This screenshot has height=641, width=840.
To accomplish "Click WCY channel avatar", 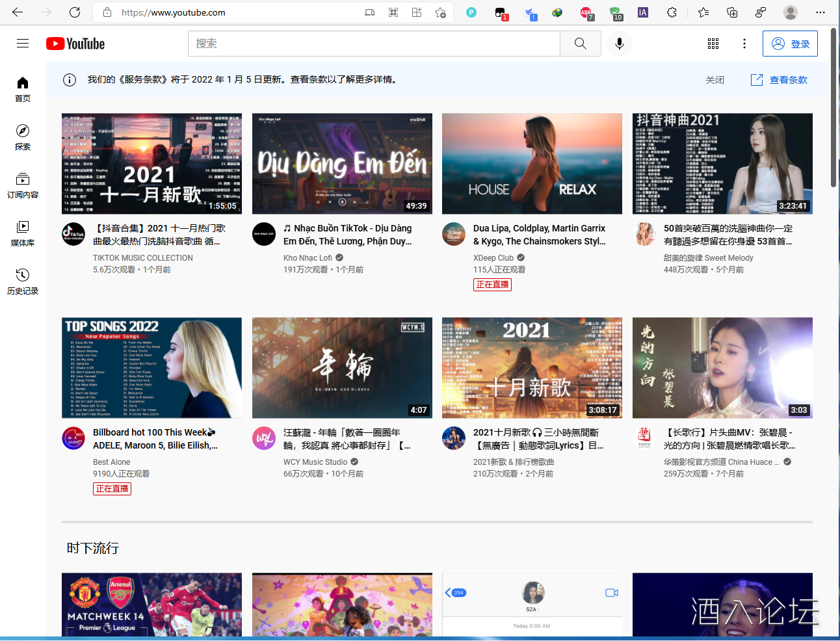I will tap(264, 438).
